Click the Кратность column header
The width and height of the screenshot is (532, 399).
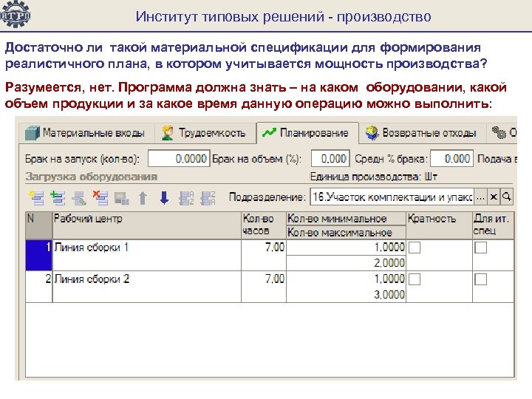point(439,225)
